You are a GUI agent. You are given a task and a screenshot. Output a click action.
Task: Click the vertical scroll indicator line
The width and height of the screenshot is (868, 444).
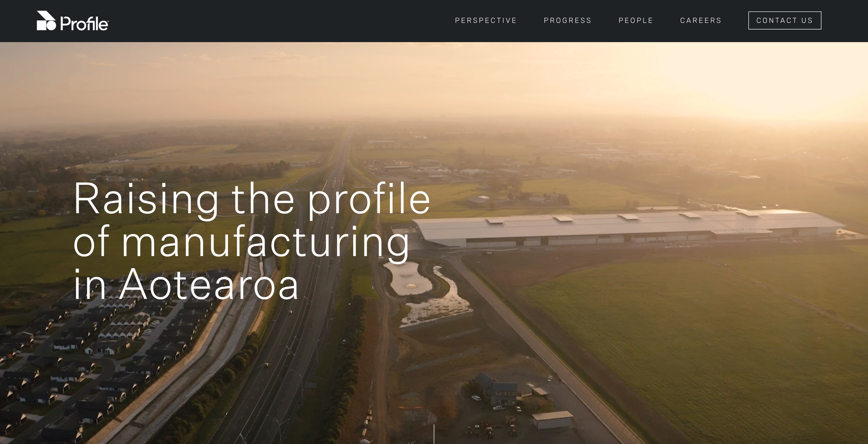(x=434, y=434)
